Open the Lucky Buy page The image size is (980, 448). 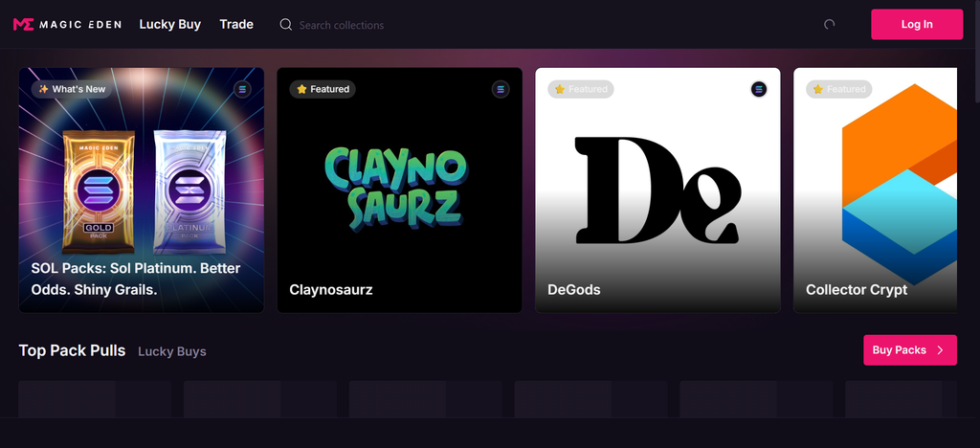[170, 24]
